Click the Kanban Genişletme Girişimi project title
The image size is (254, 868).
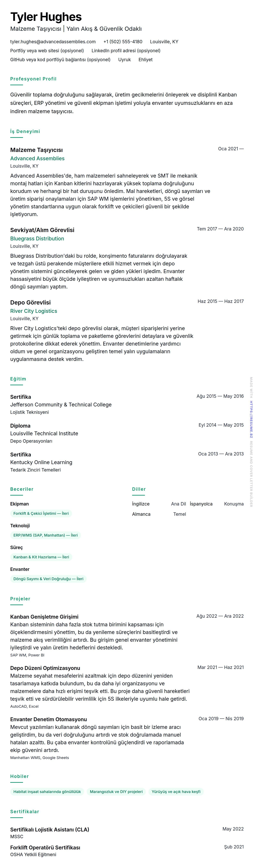[x=44, y=617]
